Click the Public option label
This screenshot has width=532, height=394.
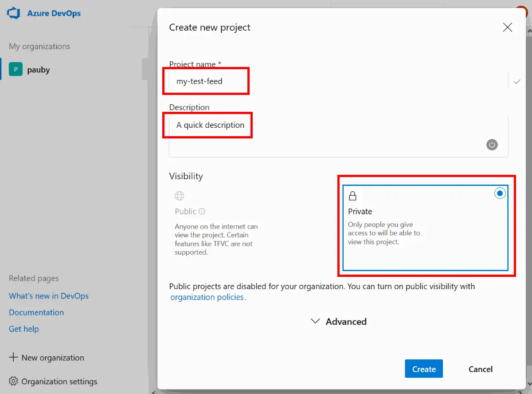tap(186, 212)
